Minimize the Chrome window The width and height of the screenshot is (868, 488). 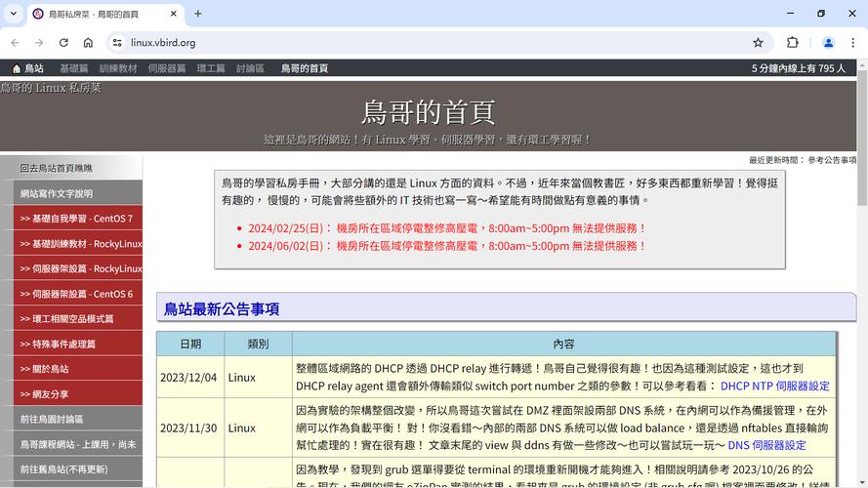[x=790, y=14]
